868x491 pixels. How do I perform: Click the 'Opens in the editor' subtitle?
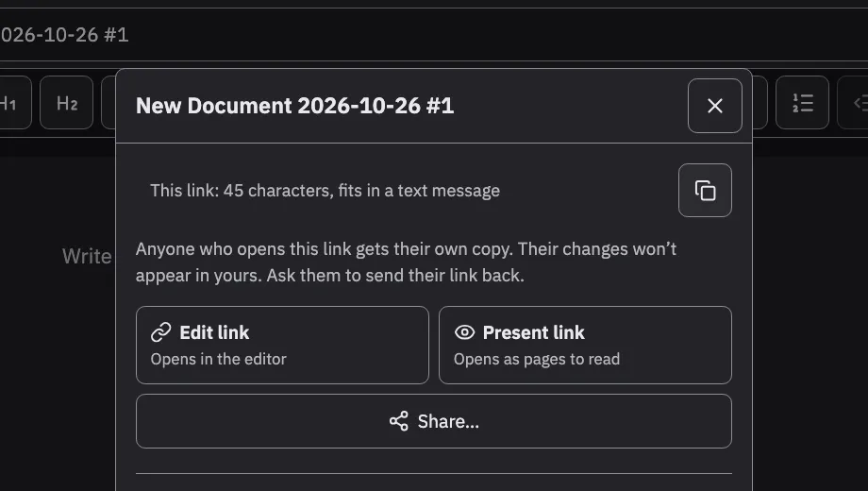[x=219, y=359]
